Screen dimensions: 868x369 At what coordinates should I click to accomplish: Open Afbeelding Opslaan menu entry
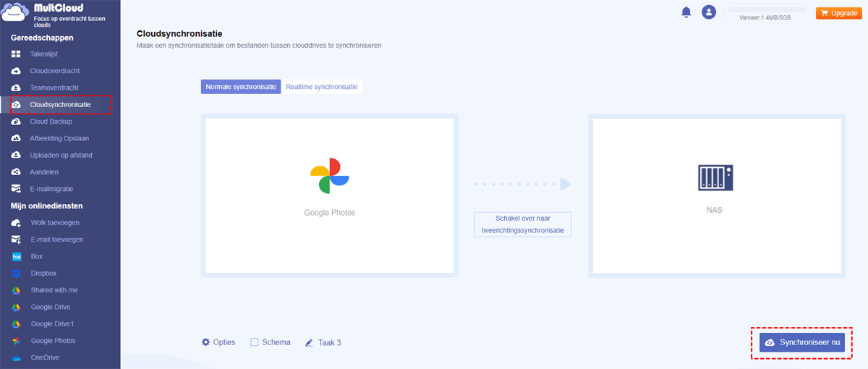coord(60,138)
